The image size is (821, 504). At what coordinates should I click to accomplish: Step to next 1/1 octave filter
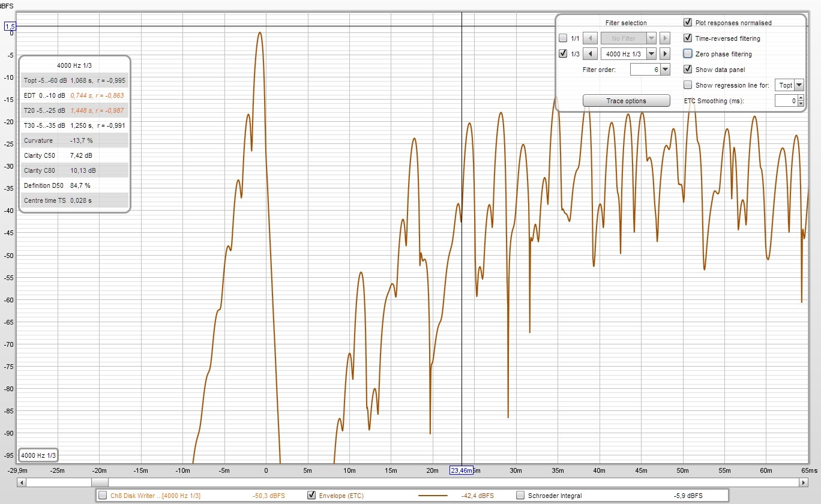point(664,38)
